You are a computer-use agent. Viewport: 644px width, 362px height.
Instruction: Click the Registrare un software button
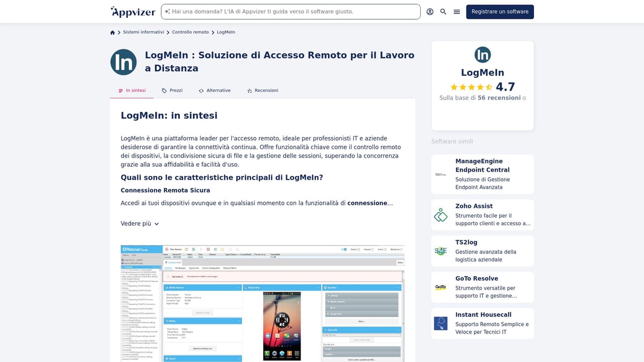pyautogui.click(x=500, y=11)
